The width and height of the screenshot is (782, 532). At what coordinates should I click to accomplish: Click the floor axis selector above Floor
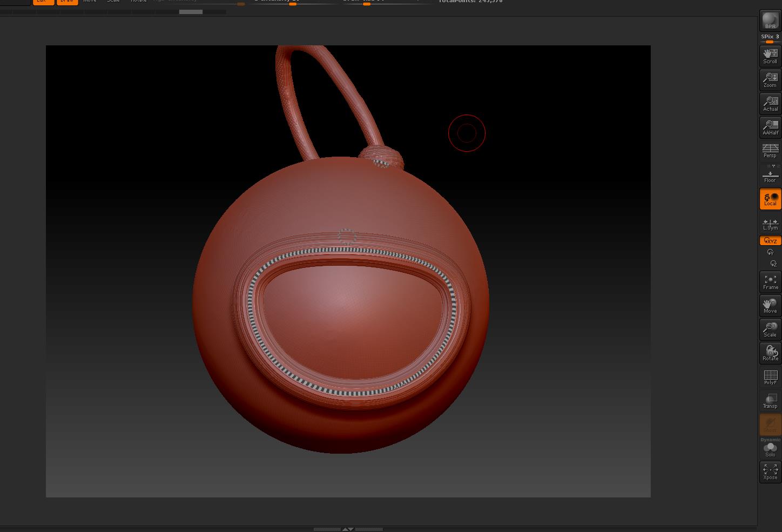tap(773, 166)
